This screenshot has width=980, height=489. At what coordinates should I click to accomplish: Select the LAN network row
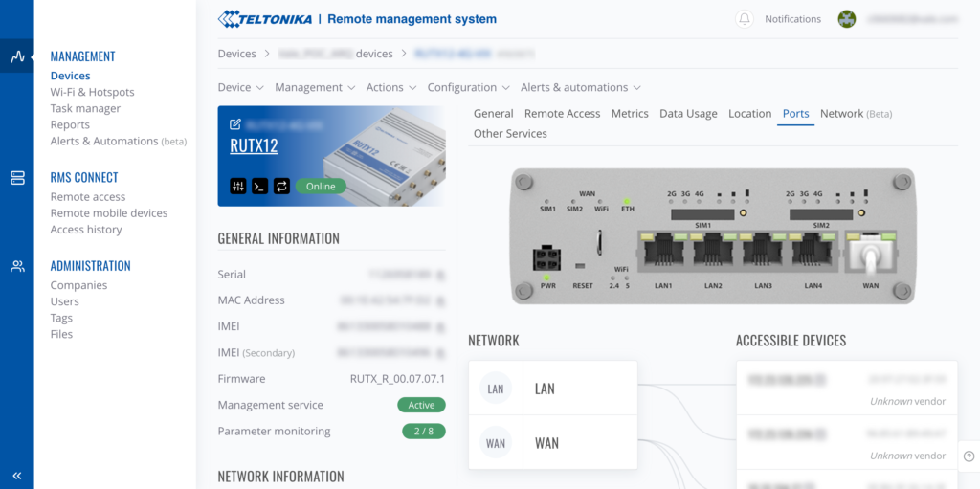[x=553, y=389]
